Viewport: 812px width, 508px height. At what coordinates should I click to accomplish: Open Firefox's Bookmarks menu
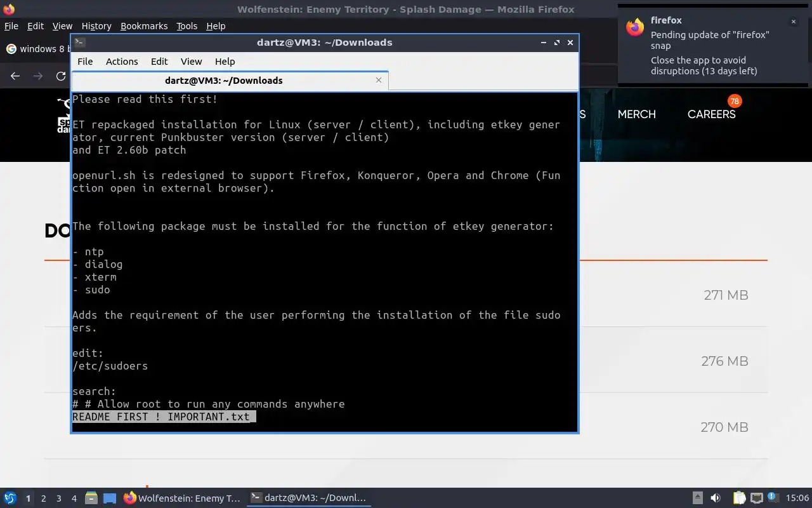click(x=144, y=26)
